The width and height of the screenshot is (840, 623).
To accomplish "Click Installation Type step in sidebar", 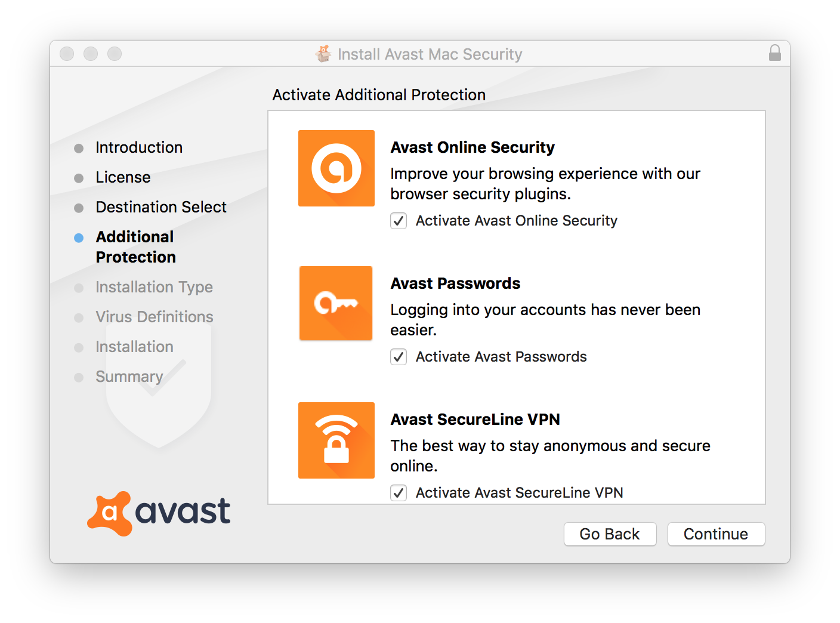I will pos(154,287).
